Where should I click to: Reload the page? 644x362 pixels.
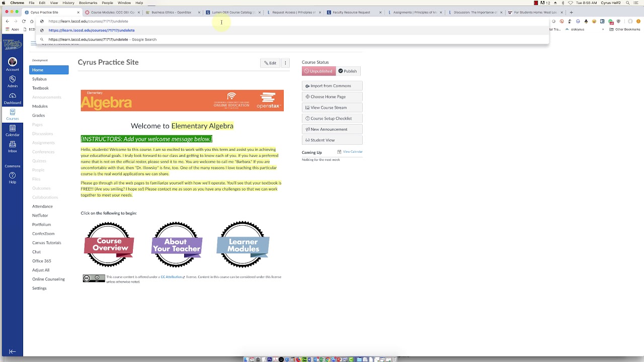tap(23, 21)
